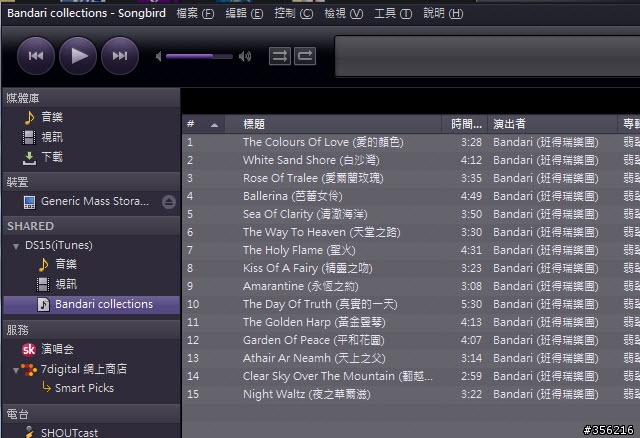Toggle repeat mode
640x438 pixels.
pyautogui.click(x=305, y=56)
